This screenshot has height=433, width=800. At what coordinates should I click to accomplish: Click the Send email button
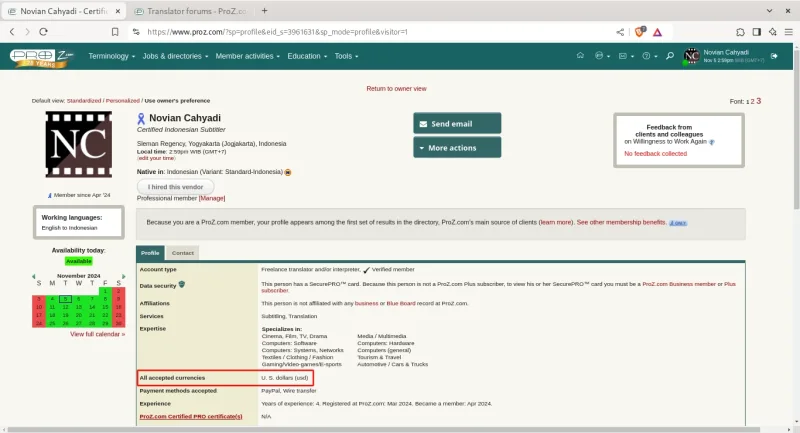457,123
